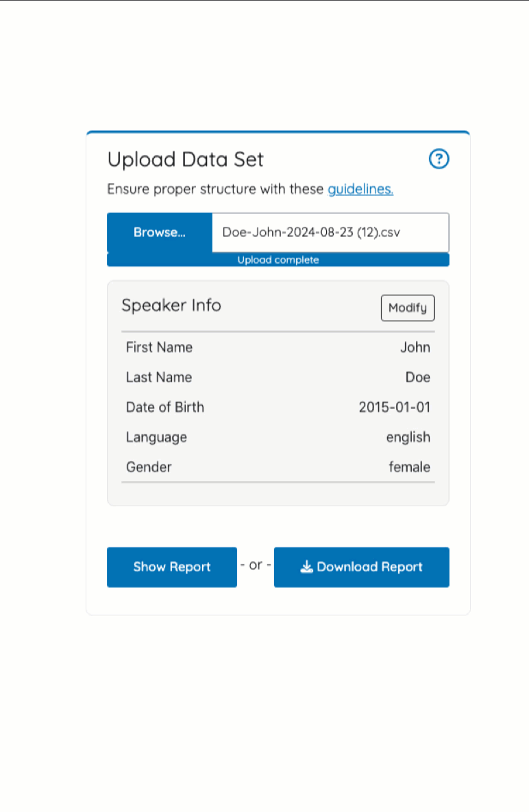Click the Upload Data Set title
529x812 pixels.
[185, 159]
